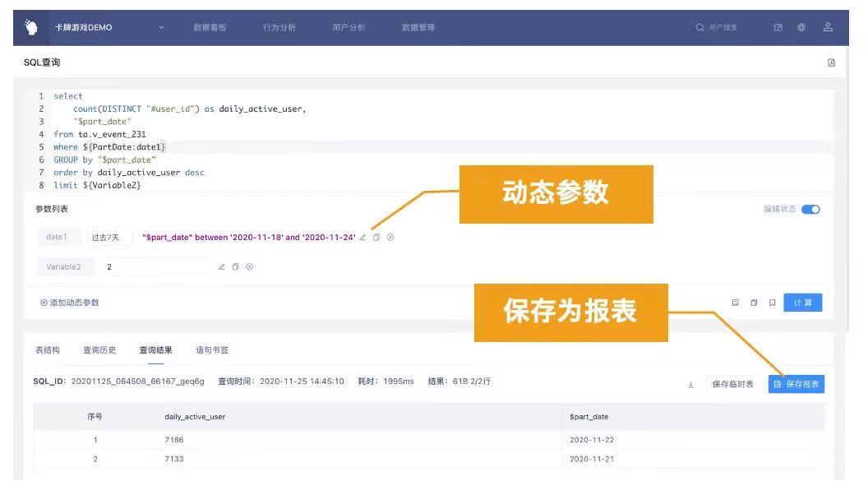Open the globe language icon in header
Screen dimensions: 868x495
801,27
